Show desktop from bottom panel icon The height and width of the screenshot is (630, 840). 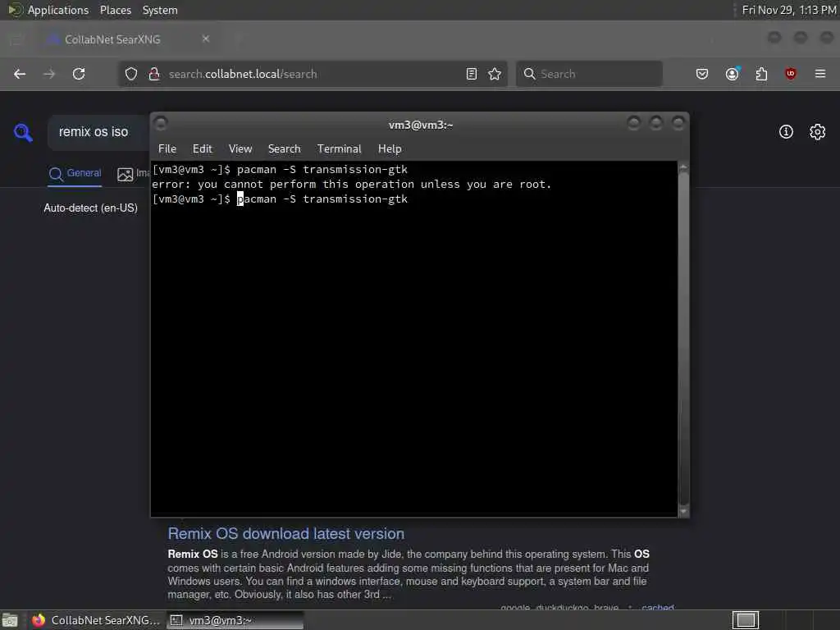10,620
